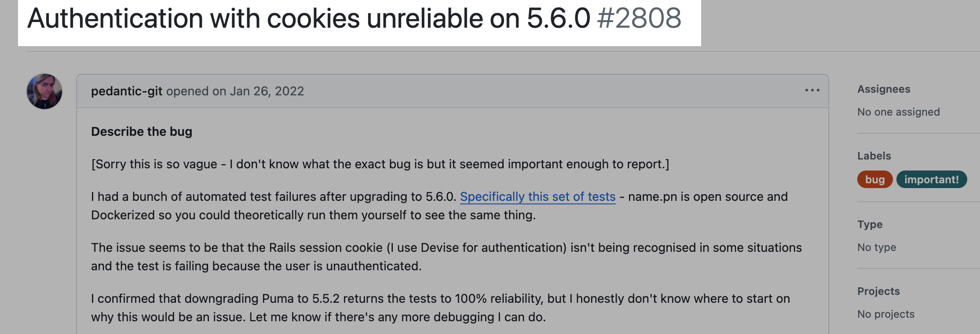Click the "No projects" text
The width and height of the screenshot is (980, 334).
coord(886,314)
